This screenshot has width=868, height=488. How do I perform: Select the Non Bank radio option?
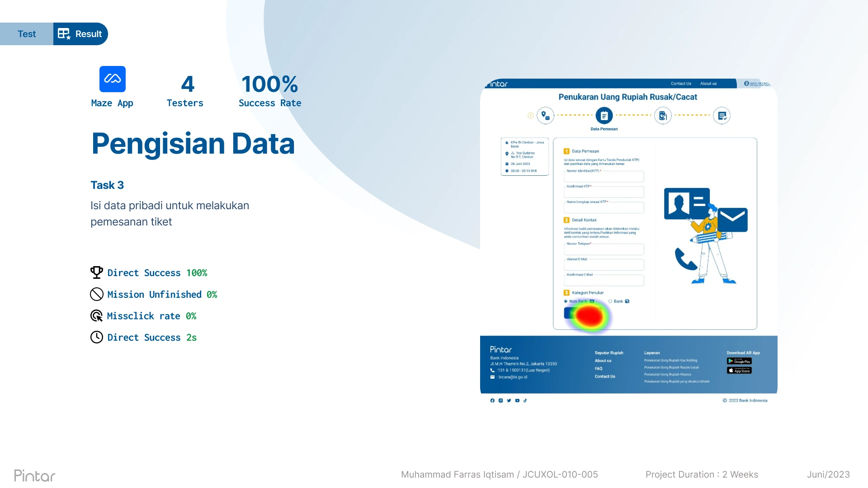pyautogui.click(x=566, y=301)
